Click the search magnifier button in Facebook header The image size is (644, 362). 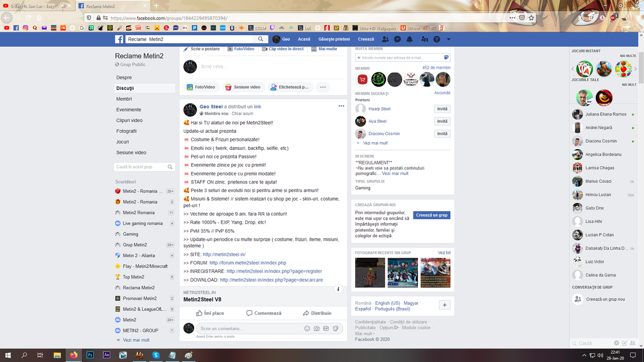(261, 39)
